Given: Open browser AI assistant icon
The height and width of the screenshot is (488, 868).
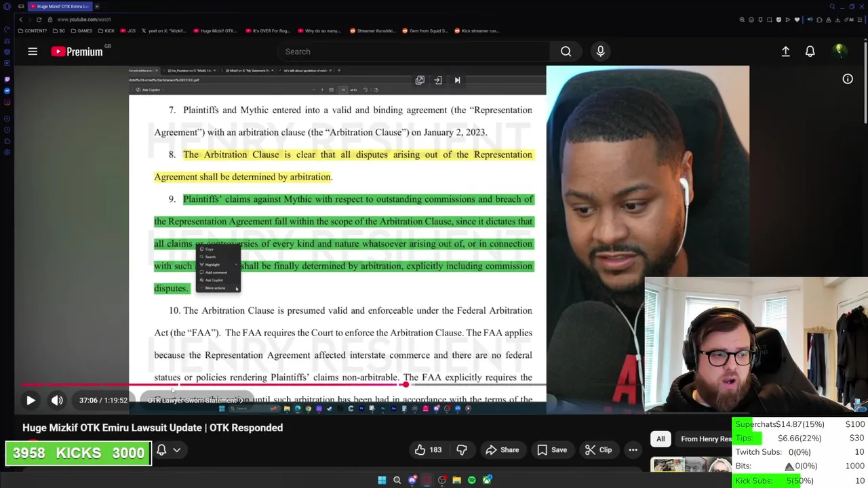Looking at the screenshot, I should [849, 20].
